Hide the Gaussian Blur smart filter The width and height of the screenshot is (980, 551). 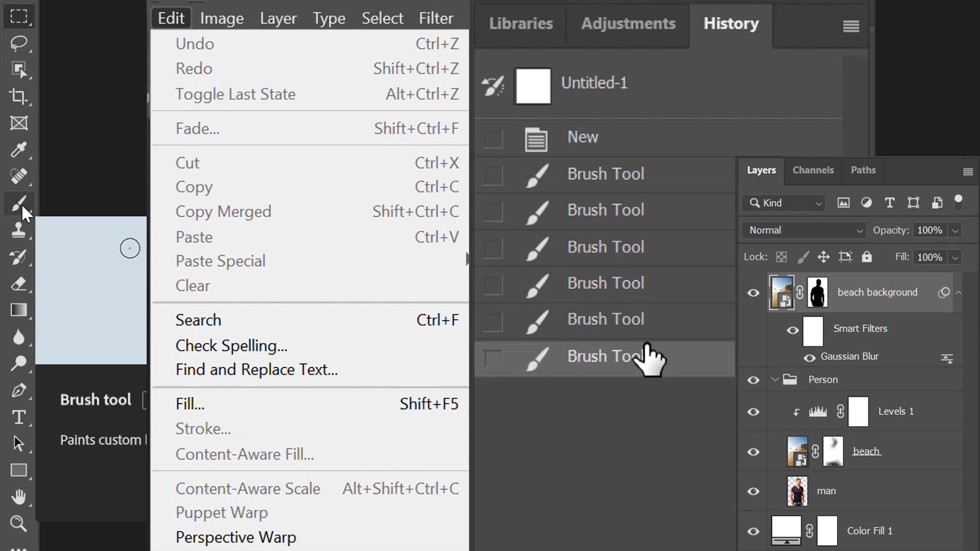point(809,358)
